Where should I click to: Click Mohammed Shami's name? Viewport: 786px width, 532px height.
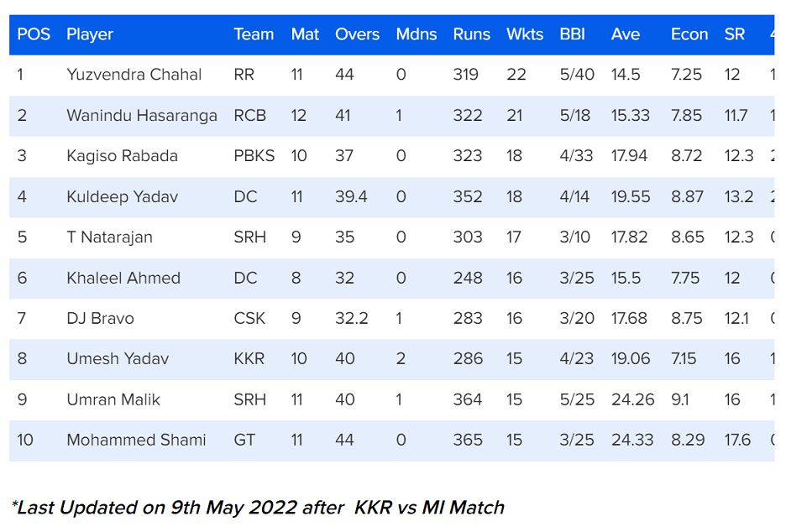click(136, 440)
